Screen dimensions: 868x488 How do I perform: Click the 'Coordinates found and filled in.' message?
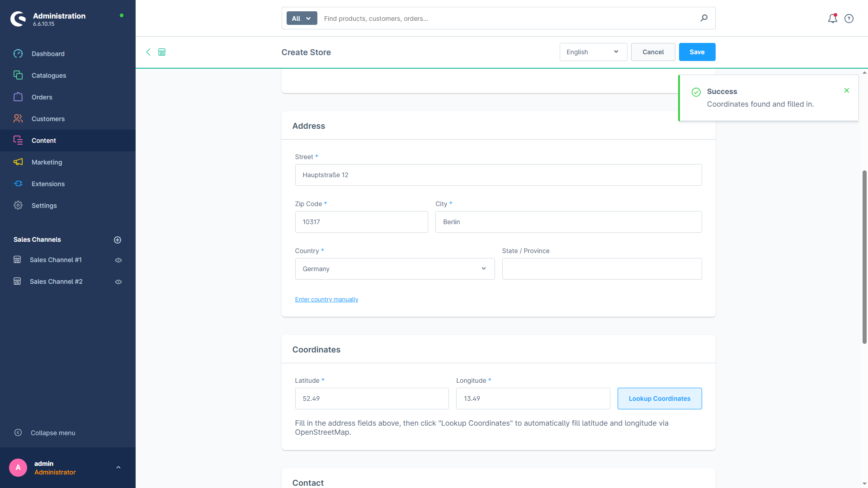point(760,104)
